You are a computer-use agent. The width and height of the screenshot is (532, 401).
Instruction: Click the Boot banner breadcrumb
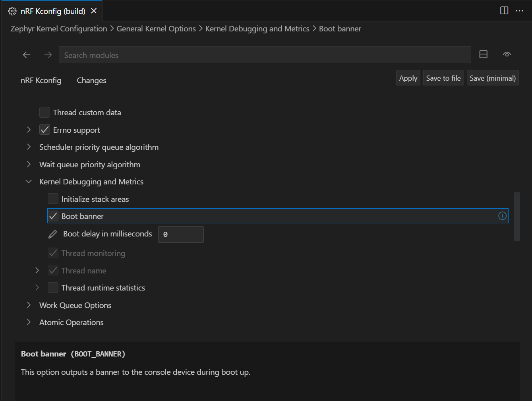340,29
